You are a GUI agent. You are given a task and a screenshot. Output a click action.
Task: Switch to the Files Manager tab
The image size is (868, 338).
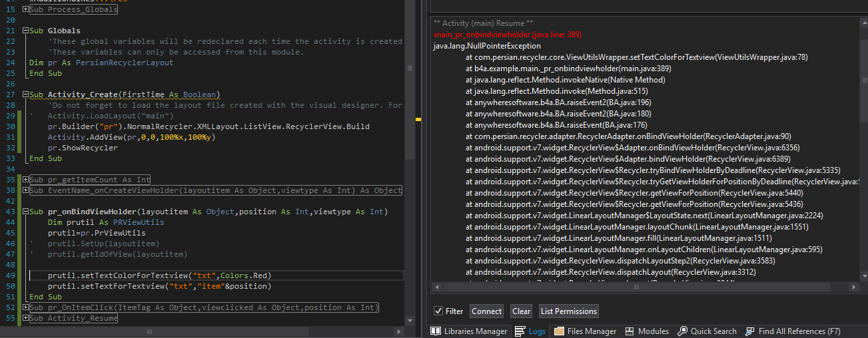(x=585, y=331)
